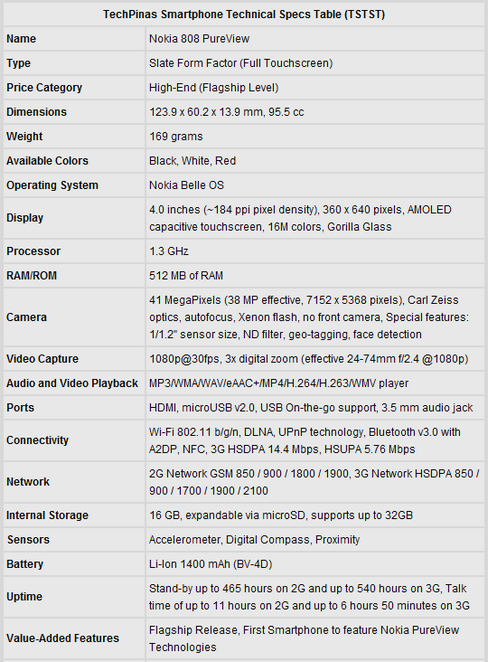The image size is (488, 662).
Task: Select the Nokia Belle OS value
Action: [186, 185]
